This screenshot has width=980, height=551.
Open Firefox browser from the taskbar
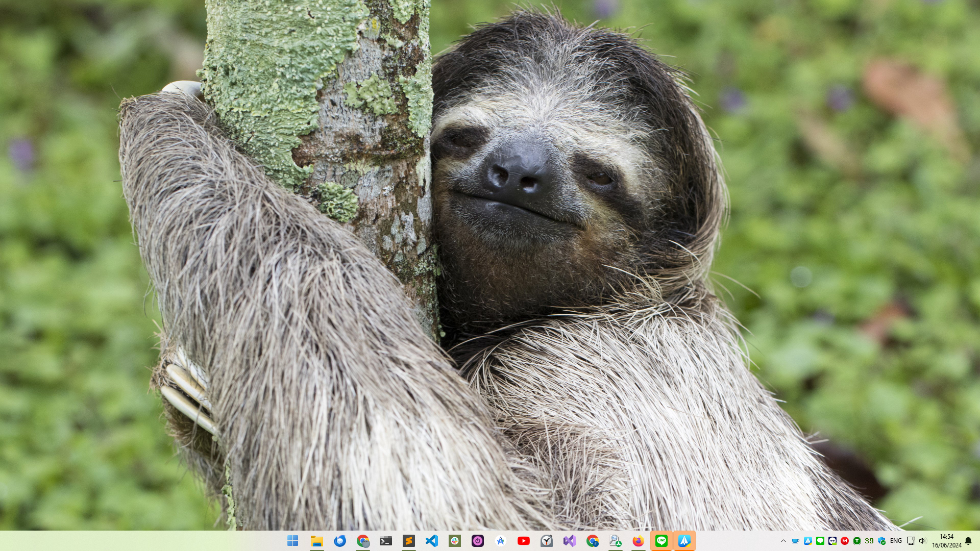(x=639, y=541)
